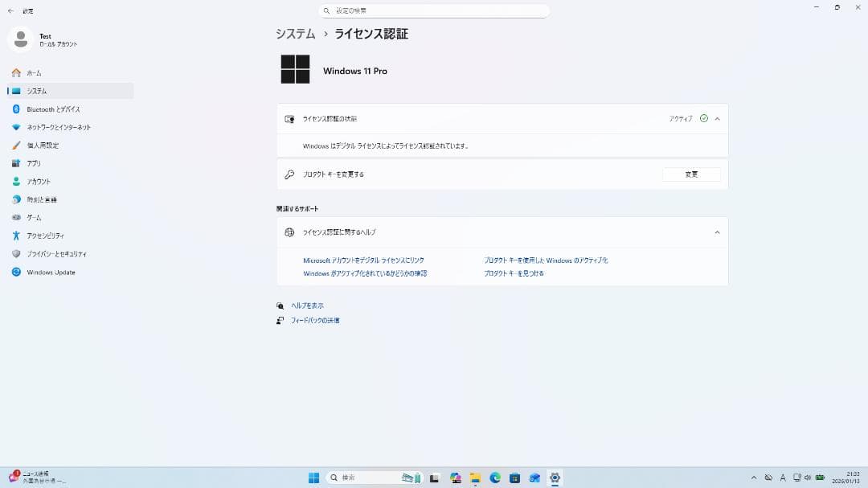The height and width of the screenshot is (488, 868).
Task: Launch Microsoft Edge from the taskbar
Action: [x=493, y=478]
